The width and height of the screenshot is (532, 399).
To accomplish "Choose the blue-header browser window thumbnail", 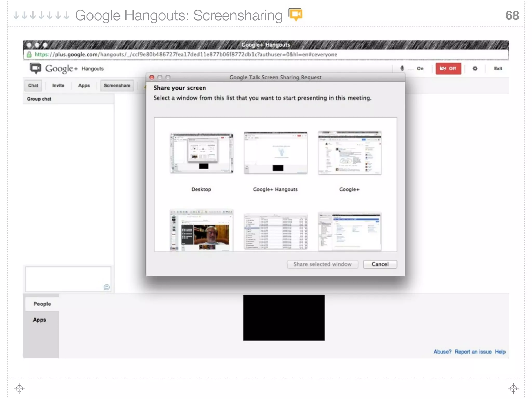I will (350, 232).
